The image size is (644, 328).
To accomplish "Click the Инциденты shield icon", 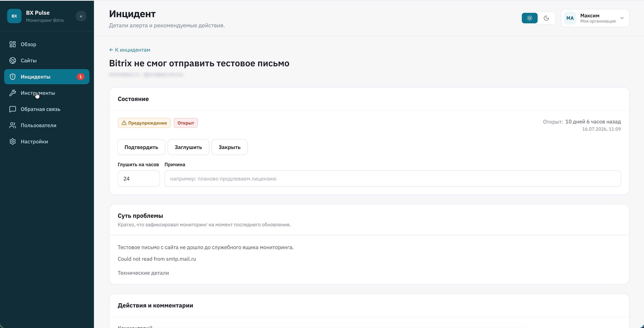I will coord(12,77).
